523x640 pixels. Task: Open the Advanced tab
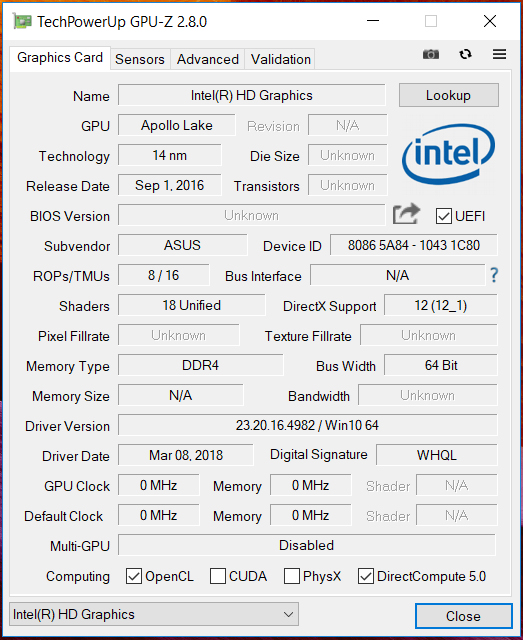[x=208, y=59]
